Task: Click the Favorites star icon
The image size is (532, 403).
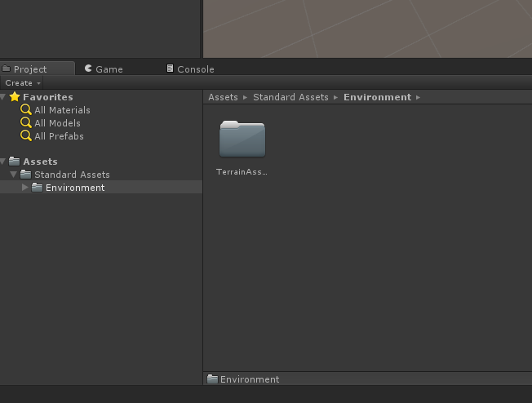Action: coord(15,97)
